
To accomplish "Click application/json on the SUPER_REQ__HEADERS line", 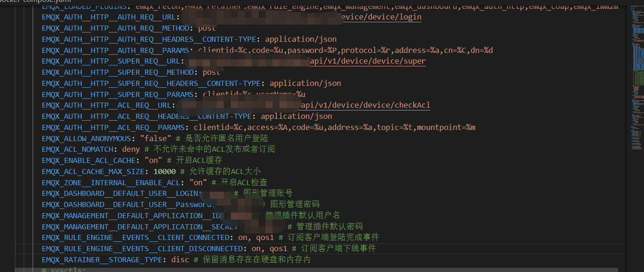I will click(x=306, y=84).
